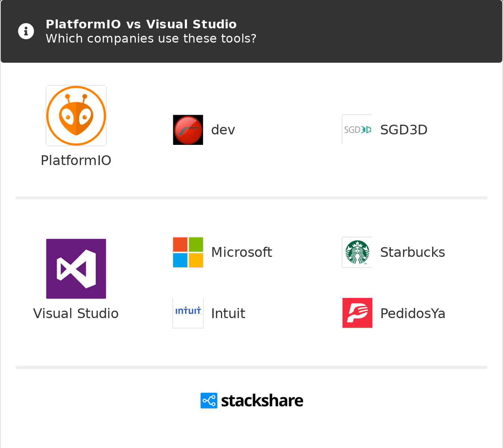Click 'Which companies use these tools?' subtitle
The image size is (503, 448).
coord(151,38)
